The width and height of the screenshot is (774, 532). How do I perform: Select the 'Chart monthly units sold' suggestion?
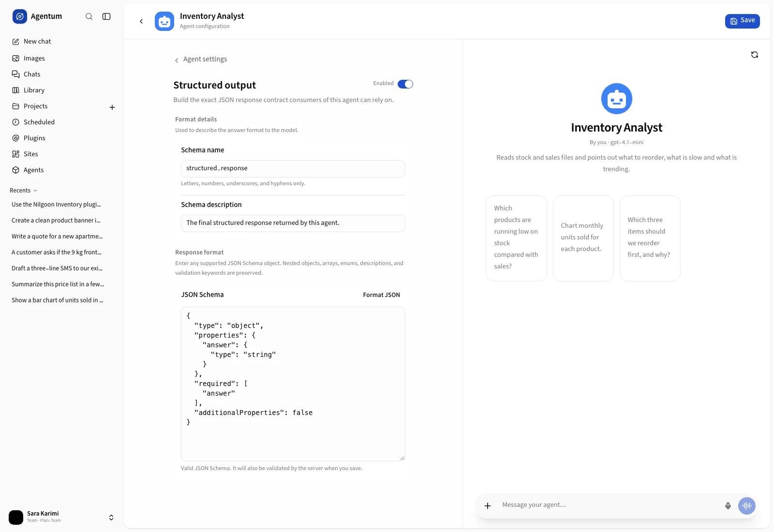pyautogui.click(x=583, y=238)
